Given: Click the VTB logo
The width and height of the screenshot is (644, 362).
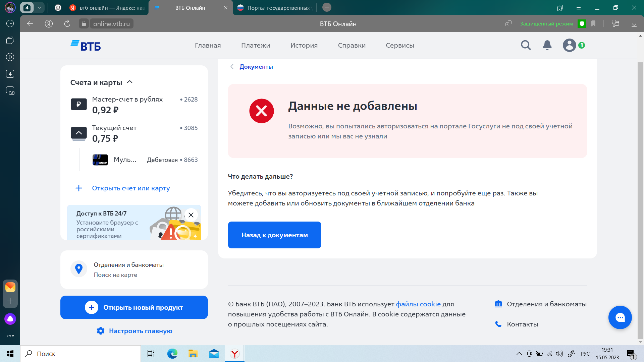Looking at the screenshot, I should tap(86, 46).
